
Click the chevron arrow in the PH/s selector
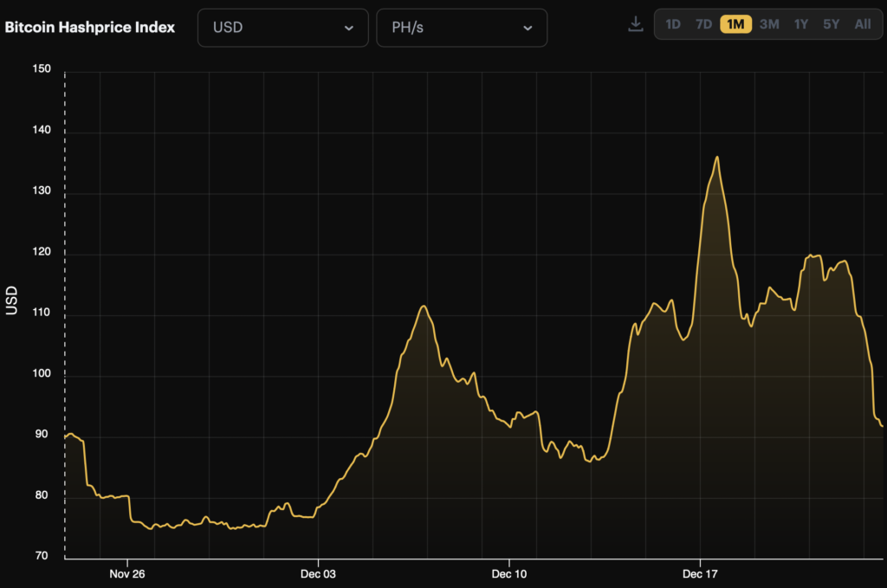(x=528, y=29)
